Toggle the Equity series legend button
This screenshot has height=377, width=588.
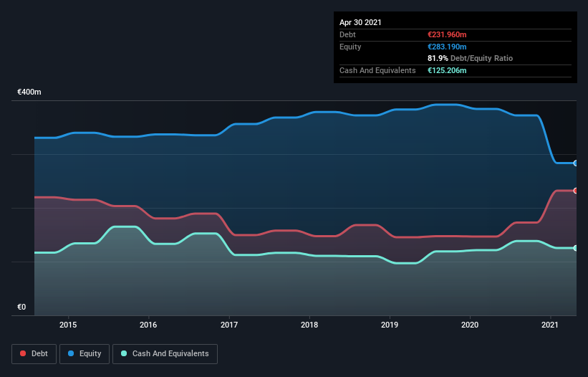click(x=85, y=354)
